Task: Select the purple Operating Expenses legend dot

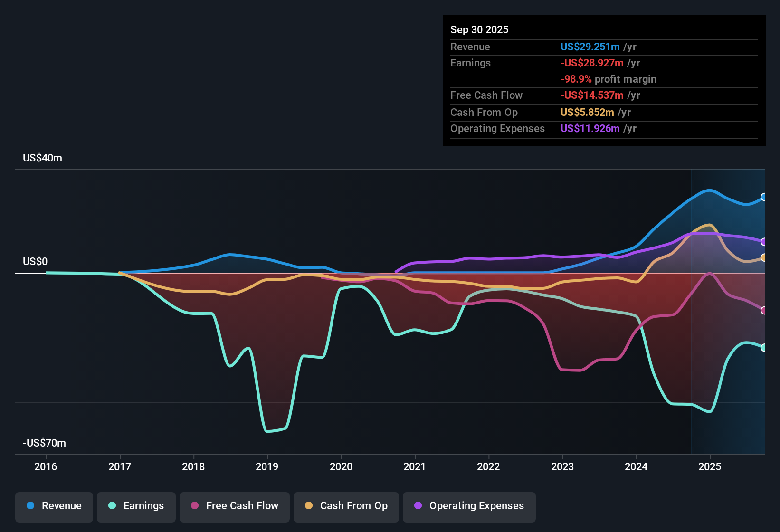Action: point(418,506)
